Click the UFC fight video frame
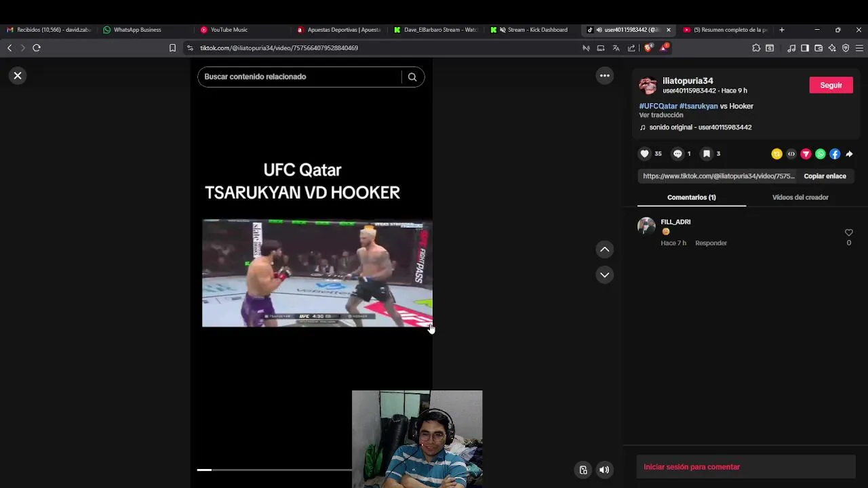Image resolution: width=868 pixels, height=488 pixels. point(317,273)
